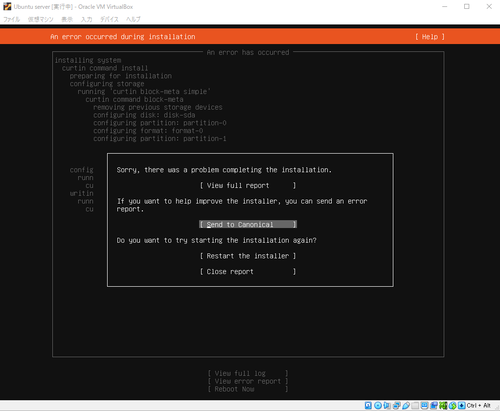Open the installer Help button
This screenshot has height=411, width=500.
[430, 37]
